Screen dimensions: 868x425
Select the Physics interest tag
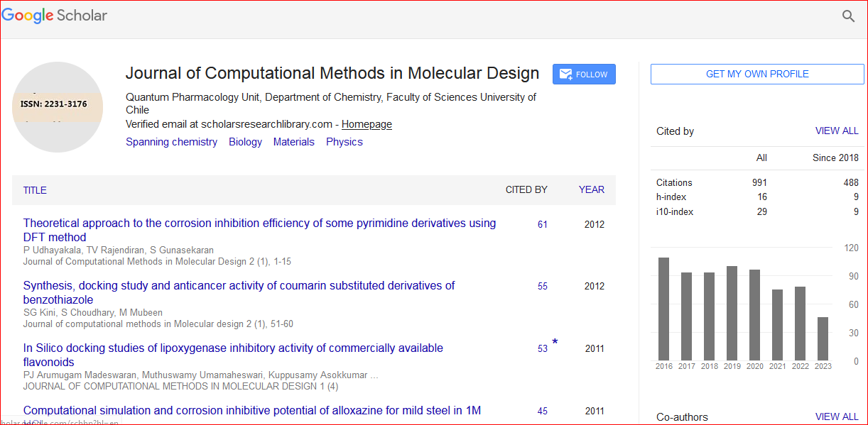(344, 142)
